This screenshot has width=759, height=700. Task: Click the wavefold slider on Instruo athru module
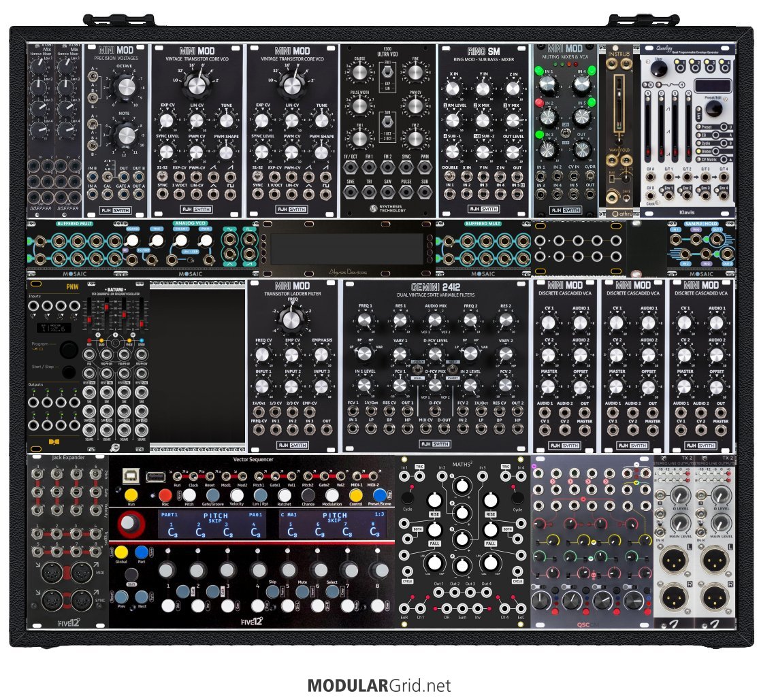618,104
